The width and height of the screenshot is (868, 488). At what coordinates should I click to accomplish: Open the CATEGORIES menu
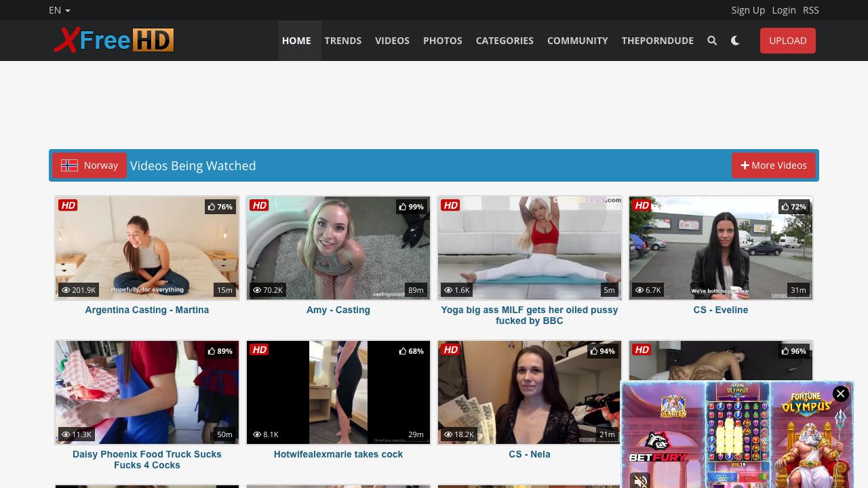[x=505, y=41]
